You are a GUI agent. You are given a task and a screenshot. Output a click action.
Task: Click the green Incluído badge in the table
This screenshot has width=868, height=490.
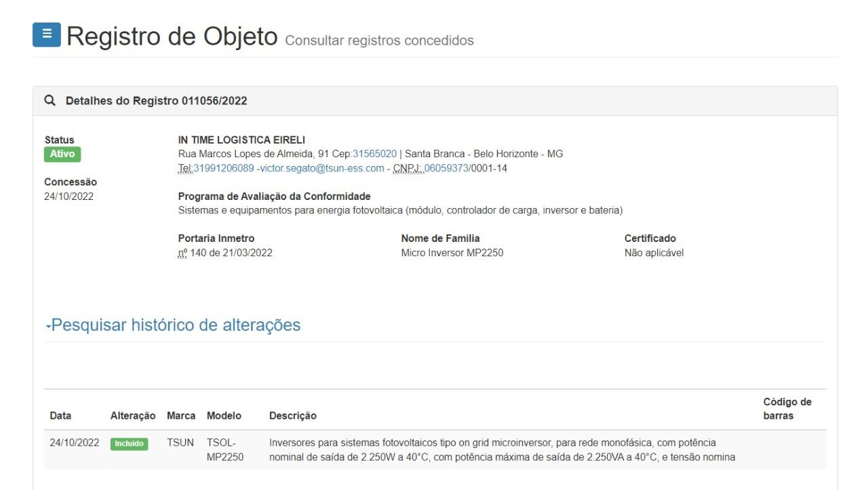129,444
